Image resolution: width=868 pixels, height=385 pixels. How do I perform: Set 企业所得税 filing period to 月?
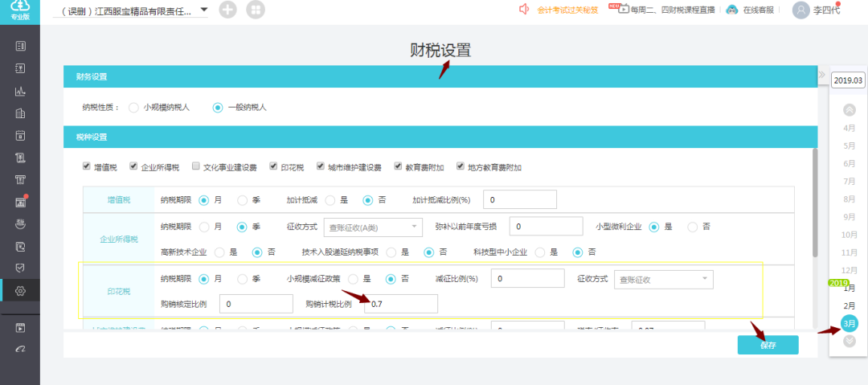(203, 227)
